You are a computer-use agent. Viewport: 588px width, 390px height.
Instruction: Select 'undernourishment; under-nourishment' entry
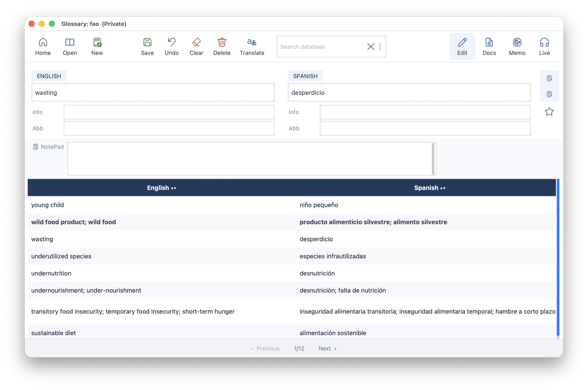[x=292, y=290]
